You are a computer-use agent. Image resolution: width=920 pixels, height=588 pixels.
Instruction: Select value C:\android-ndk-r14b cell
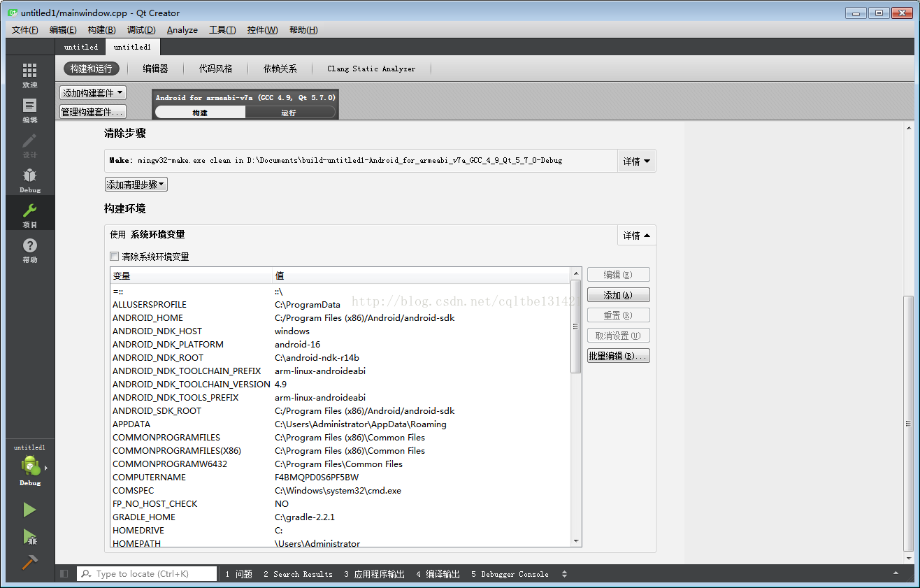point(317,357)
